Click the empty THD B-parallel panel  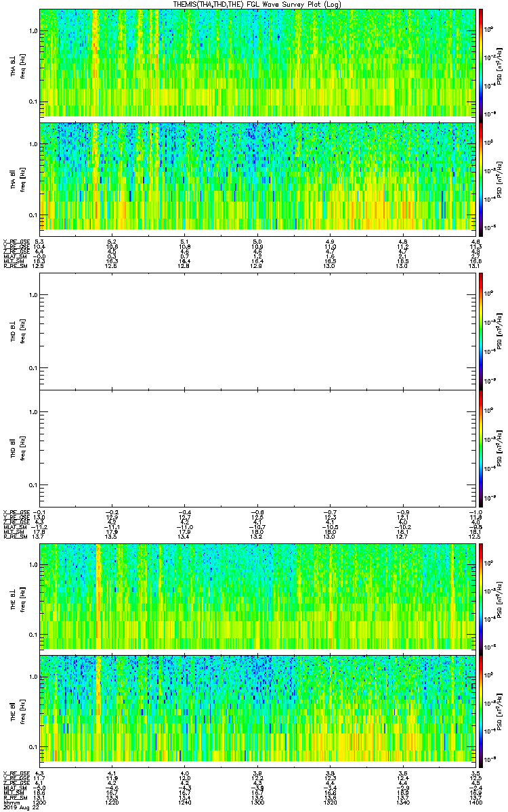257,448
